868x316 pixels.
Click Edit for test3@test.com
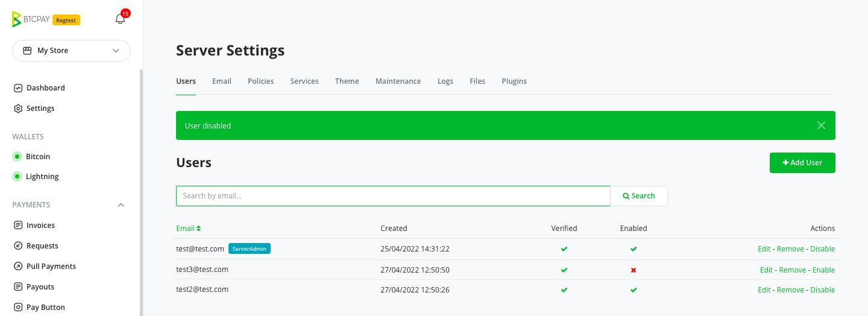click(x=766, y=270)
